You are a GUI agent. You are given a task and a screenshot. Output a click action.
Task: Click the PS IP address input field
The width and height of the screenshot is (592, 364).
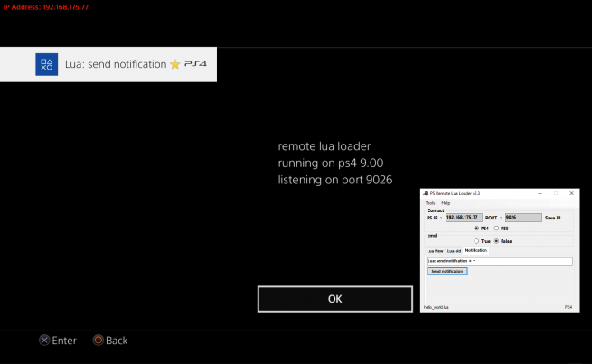tap(464, 218)
